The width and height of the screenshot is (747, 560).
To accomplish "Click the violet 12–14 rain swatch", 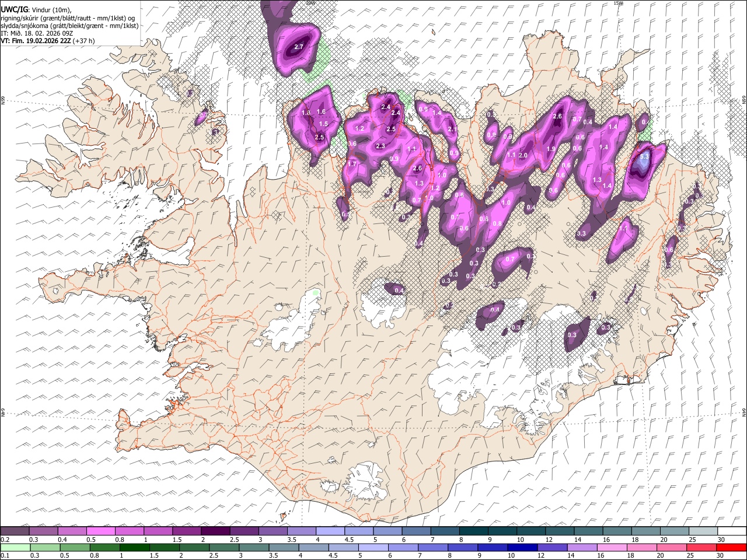I will click(552, 547).
